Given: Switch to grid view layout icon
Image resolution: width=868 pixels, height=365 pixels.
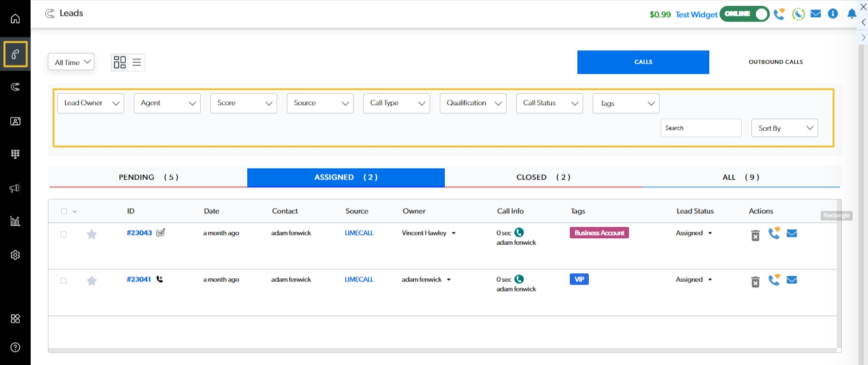Looking at the screenshot, I should [119, 62].
